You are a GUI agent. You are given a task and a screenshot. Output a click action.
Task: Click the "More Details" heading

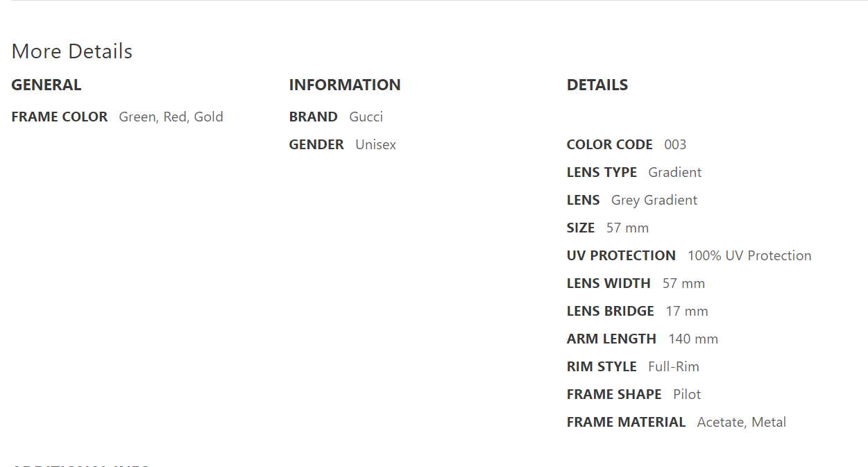(x=72, y=51)
